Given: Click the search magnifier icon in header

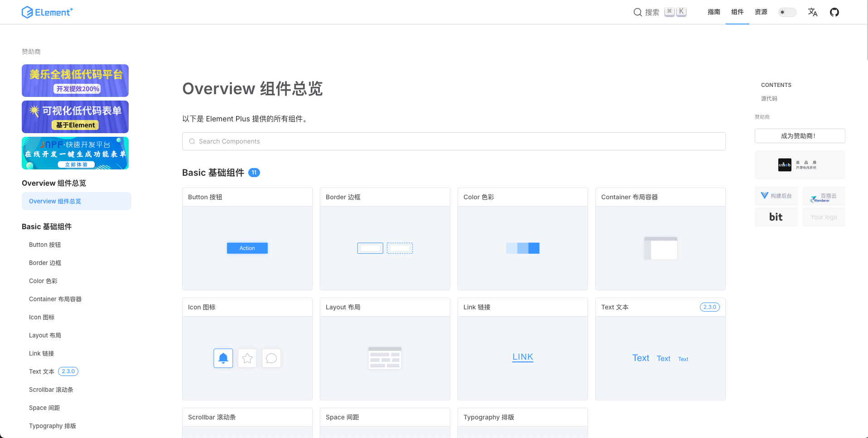Looking at the screenshot, I should pyautogui.click(x=637, y=12).
